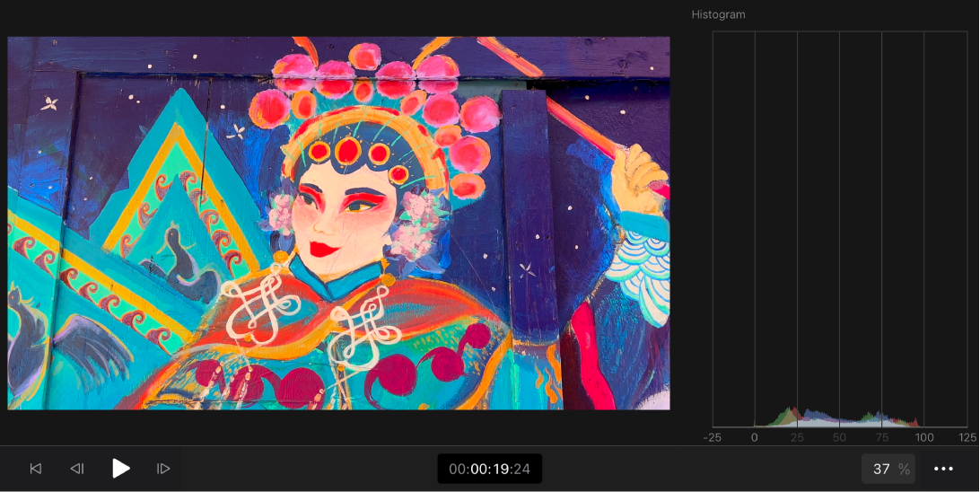Image resolution: width=980 pixels, height=492 pixels.
Task: Step forward one frame
Action: point(163,469)
